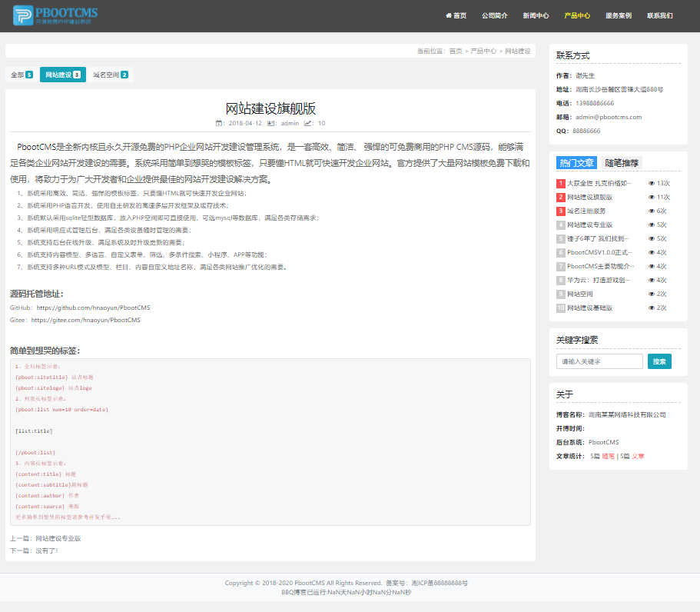This screenshot has height=612, width=700.
Task: Open 联系我们 in the navigation bar
Action: point(660,15)
